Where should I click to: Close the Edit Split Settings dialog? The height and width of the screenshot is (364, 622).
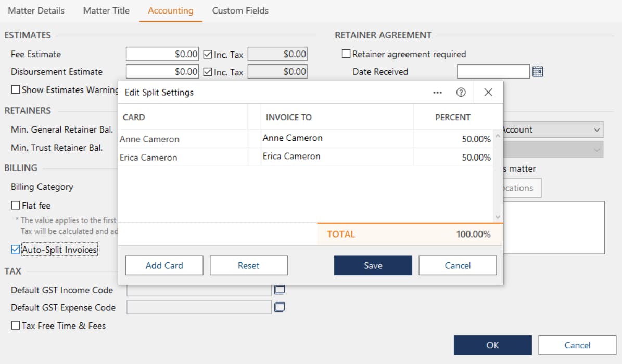pyautogui.click(x=488, y=93)
